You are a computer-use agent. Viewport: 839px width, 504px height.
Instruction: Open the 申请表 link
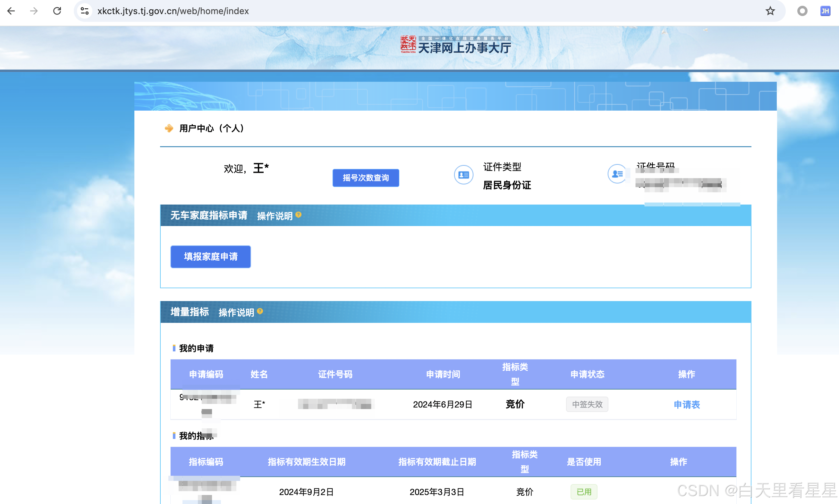coord(686,404)
